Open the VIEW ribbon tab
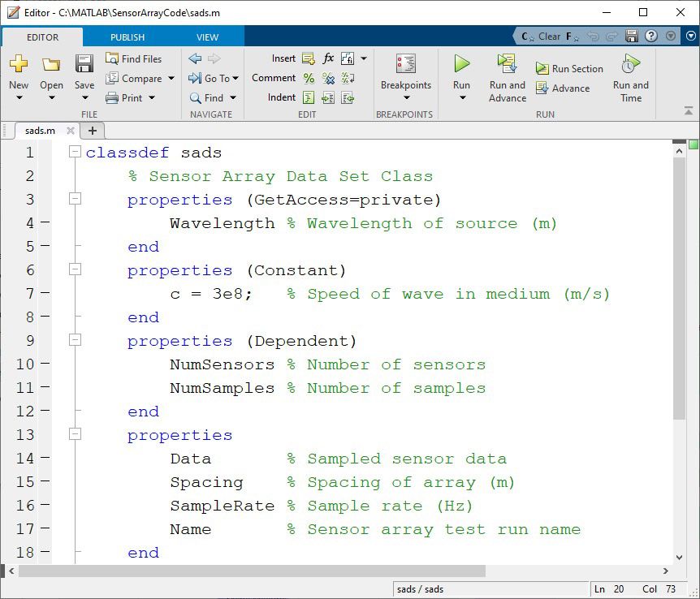 (x=207, y=37)
